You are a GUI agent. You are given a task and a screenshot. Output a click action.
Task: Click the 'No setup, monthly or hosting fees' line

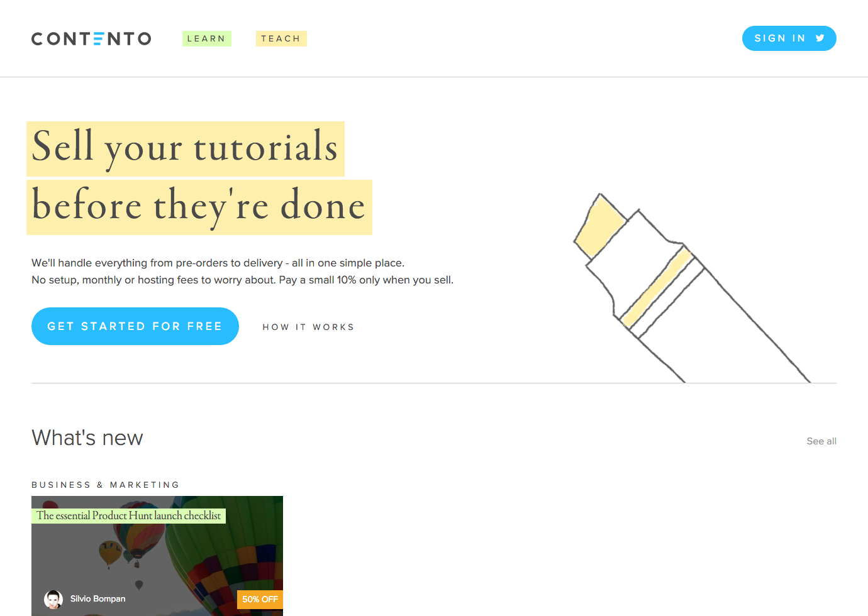242,280
